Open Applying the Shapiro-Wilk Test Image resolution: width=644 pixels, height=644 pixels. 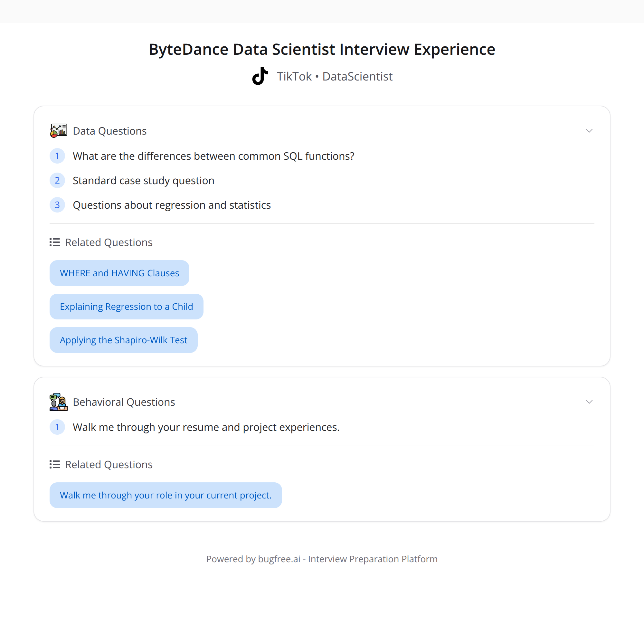click(x=123, y=340)
